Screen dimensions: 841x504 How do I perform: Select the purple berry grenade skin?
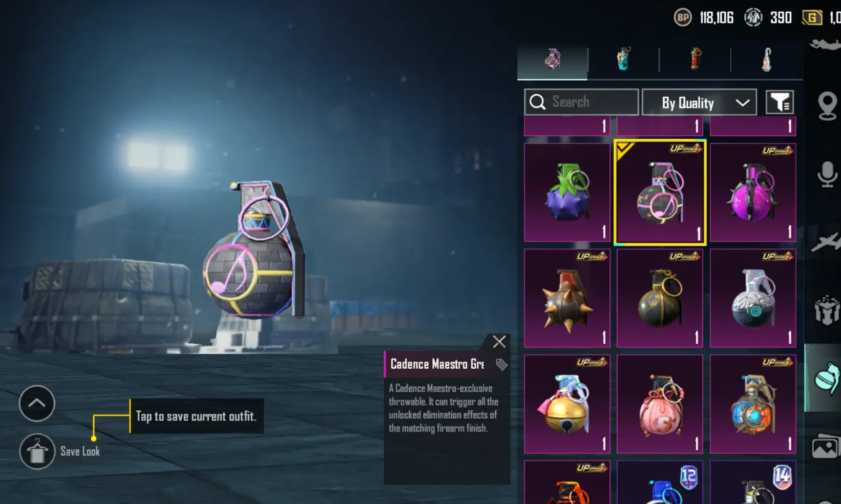(x=567, y=192)
